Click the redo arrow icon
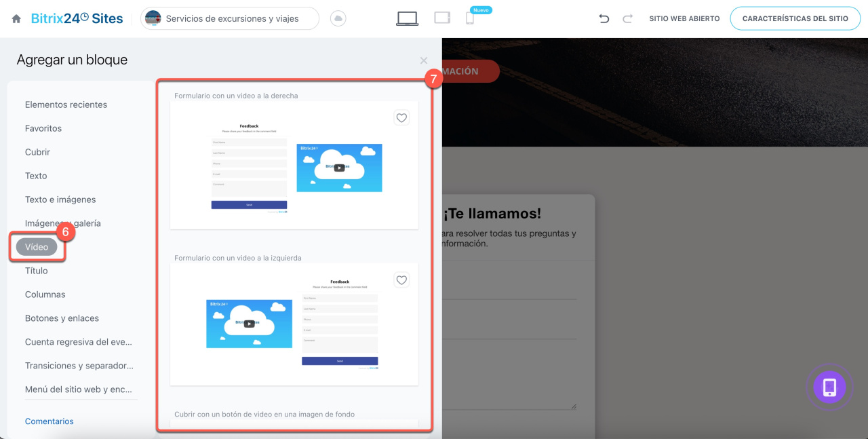The height and width of the screenshot is (439, 868). (627, 19)
